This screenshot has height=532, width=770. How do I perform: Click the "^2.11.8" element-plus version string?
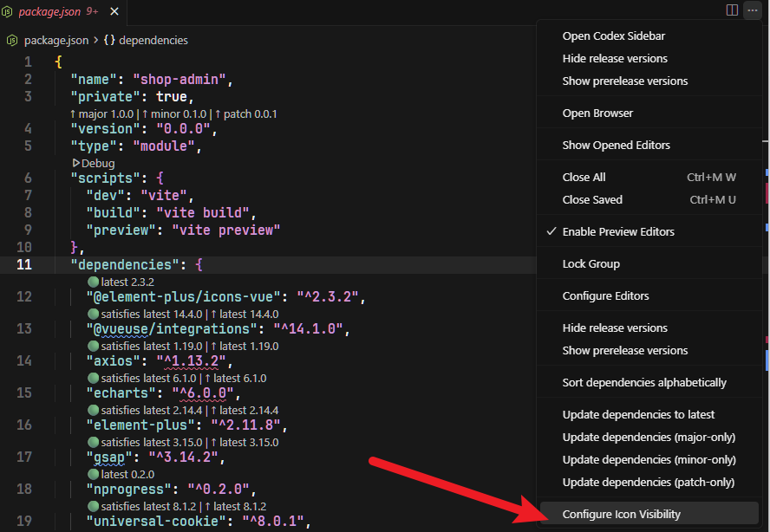click(245, 425)
